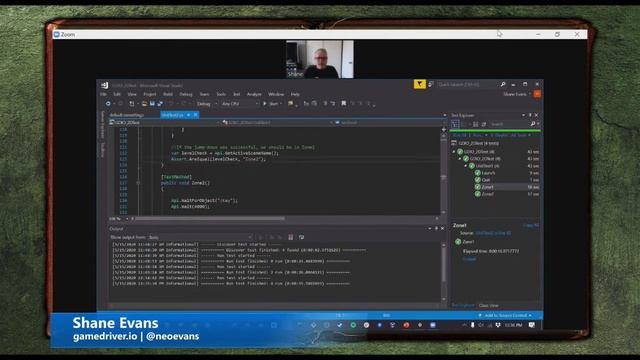Click the Test Explorer search magnifier icon
The width and height of the screenshot is (640, 360).
533,124
